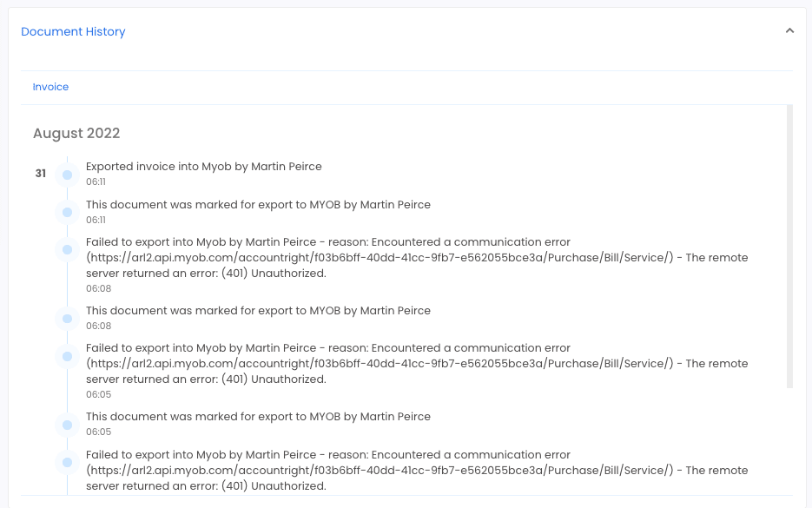Click timeline dot for 06:05 failed export

[68, 356]
